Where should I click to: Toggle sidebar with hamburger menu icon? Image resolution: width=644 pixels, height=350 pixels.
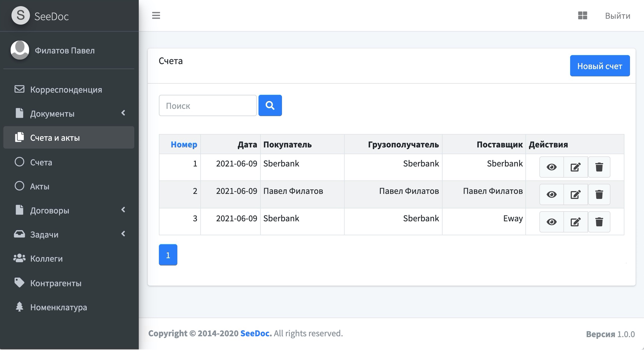point(156,15)
